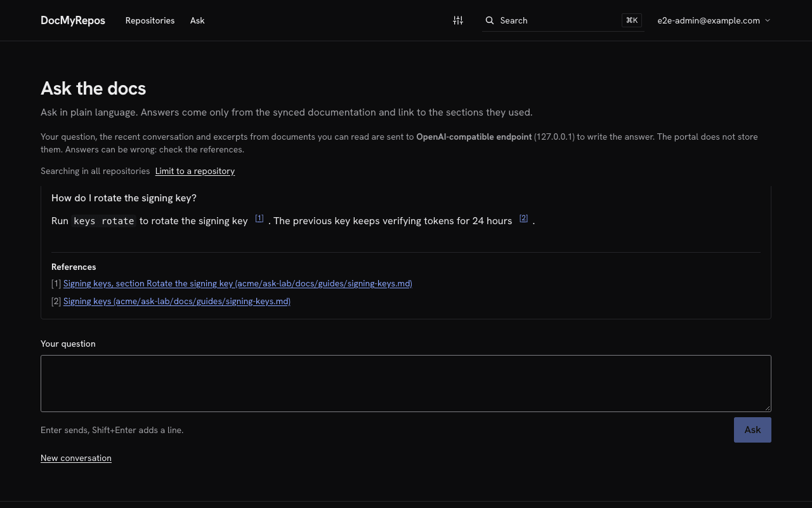The width and height of the screenshot is (812, 508).
Task: Click the 'Enter sends, Shift+Enter adds a line.' hint
Action: coord(112,430)
